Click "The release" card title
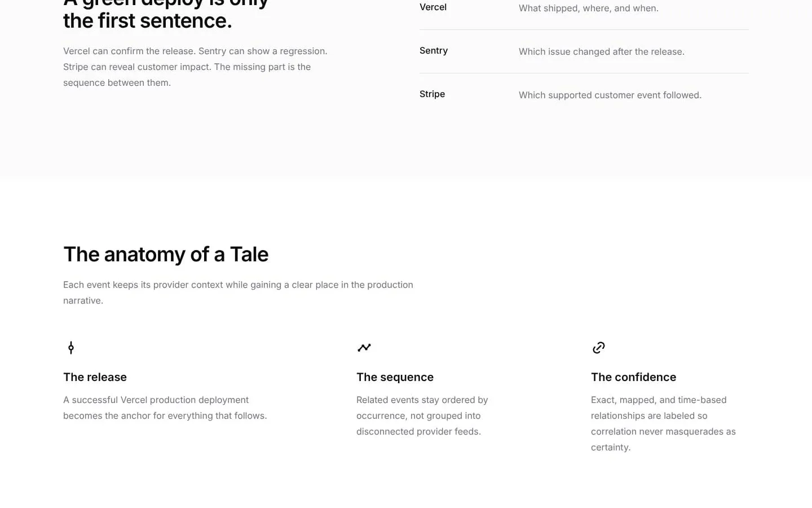The width and height of the screenshot is (812, 508). pos(95,377)
